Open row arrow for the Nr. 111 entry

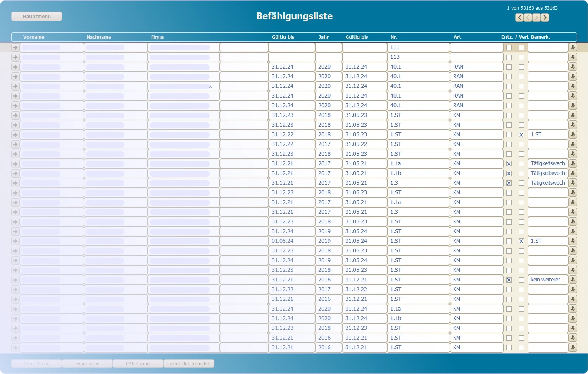click(15, 47)
